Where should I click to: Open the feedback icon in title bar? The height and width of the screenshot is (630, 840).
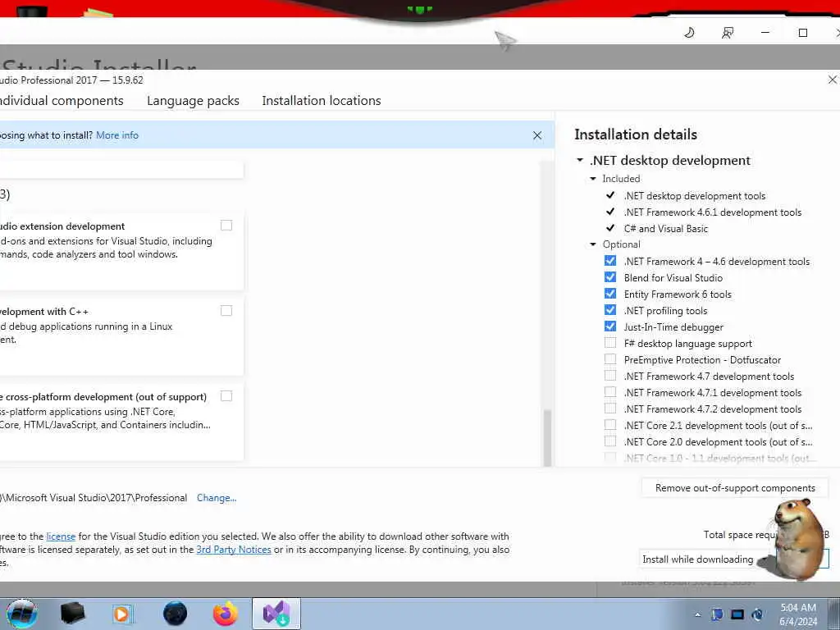click(727, 33)
